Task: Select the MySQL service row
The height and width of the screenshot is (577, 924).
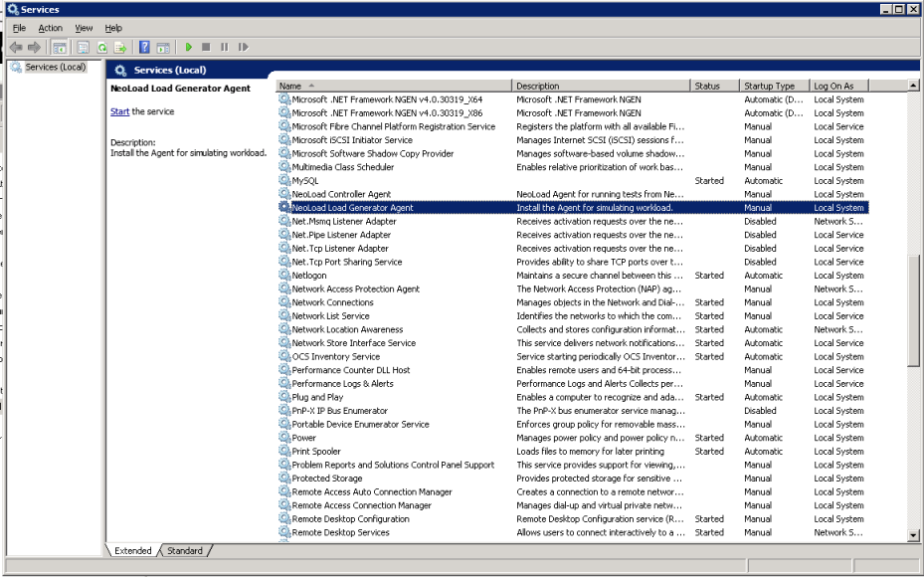Action: (x=305, y=181)
